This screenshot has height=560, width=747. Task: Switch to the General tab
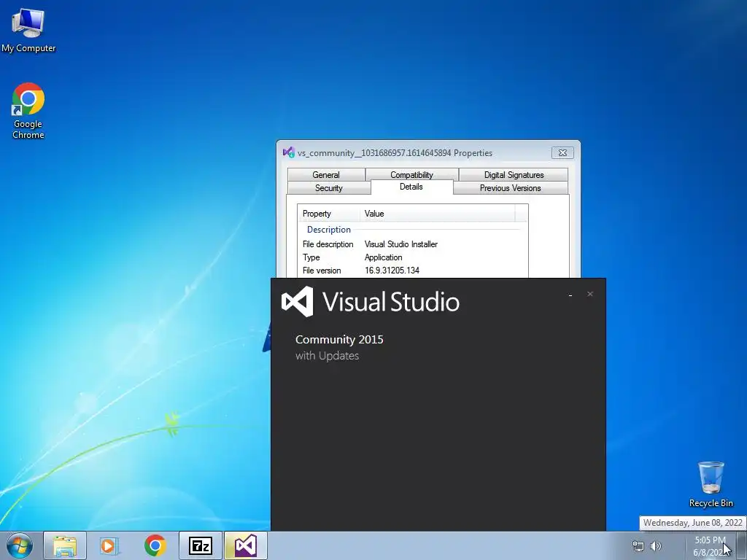326,175
